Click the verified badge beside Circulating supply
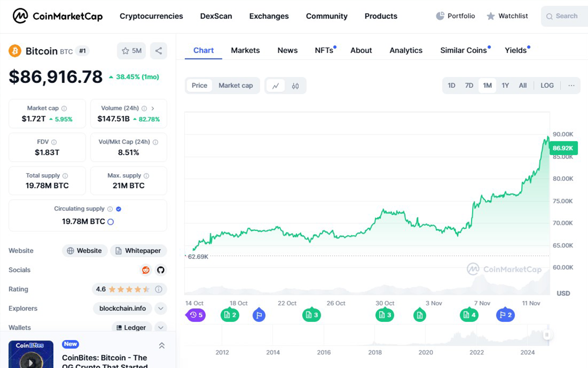Screen dimensions: 588x368 coord(119,209)
